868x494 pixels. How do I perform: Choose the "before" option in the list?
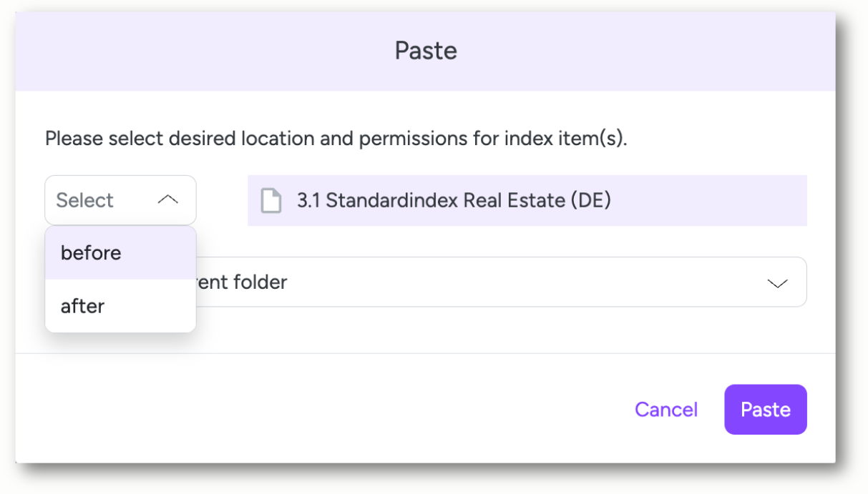point(120,253)
